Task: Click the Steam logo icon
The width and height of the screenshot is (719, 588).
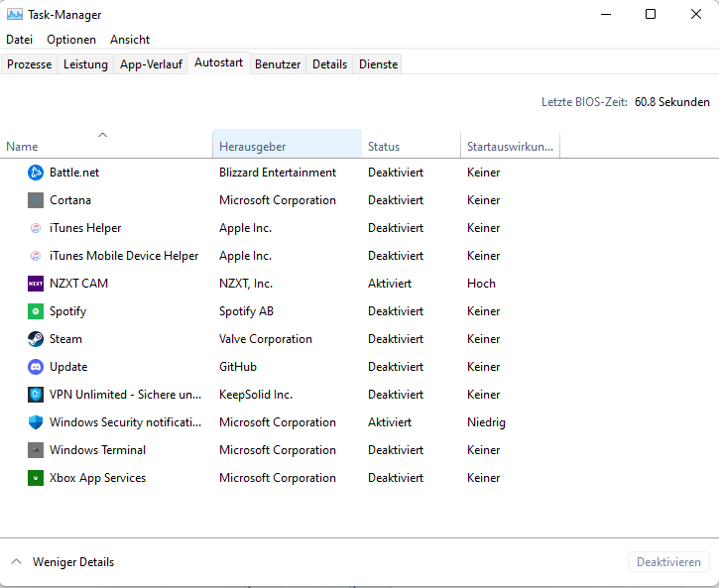Action: [36, 339]
